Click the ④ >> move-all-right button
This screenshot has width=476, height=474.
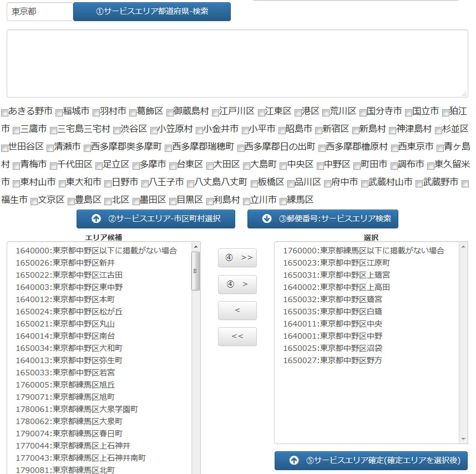point(237,258)
